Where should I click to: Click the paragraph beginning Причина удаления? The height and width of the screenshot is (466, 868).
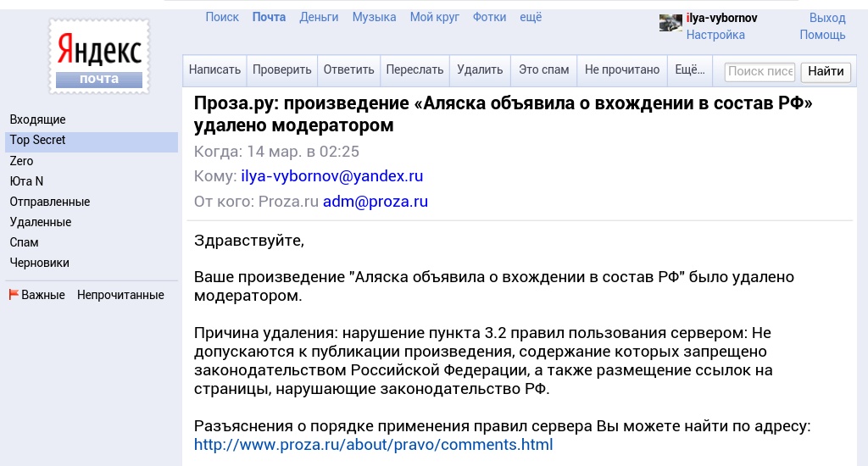coord(483,361)
